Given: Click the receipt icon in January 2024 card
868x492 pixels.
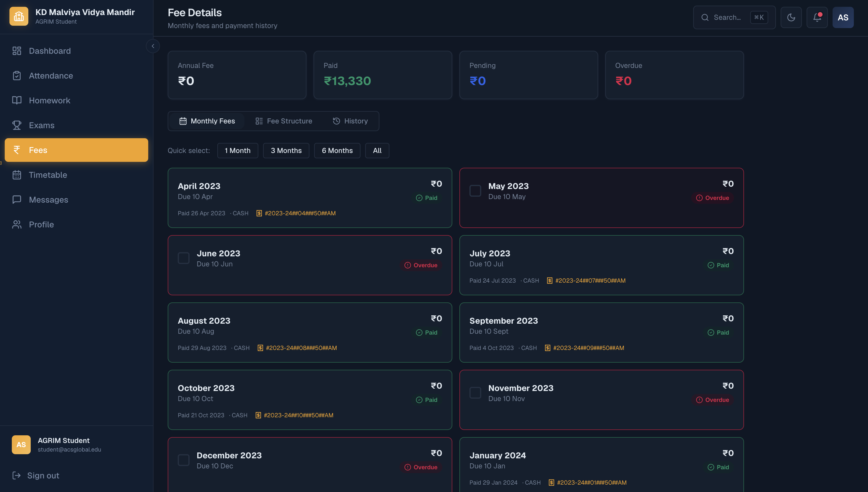Looking at the screenshot, I should pyautogui.click(x=551, y=483).
